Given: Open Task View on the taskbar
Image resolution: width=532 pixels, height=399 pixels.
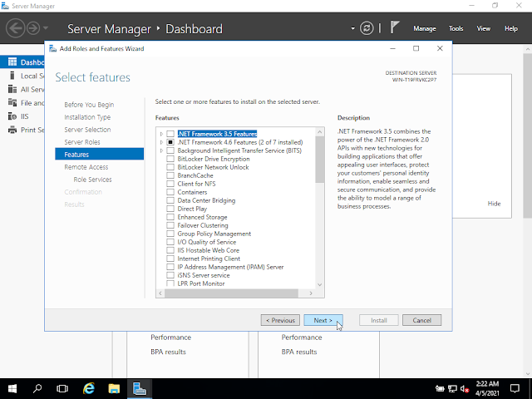Looking at the screenshot, I should point(62,388).
